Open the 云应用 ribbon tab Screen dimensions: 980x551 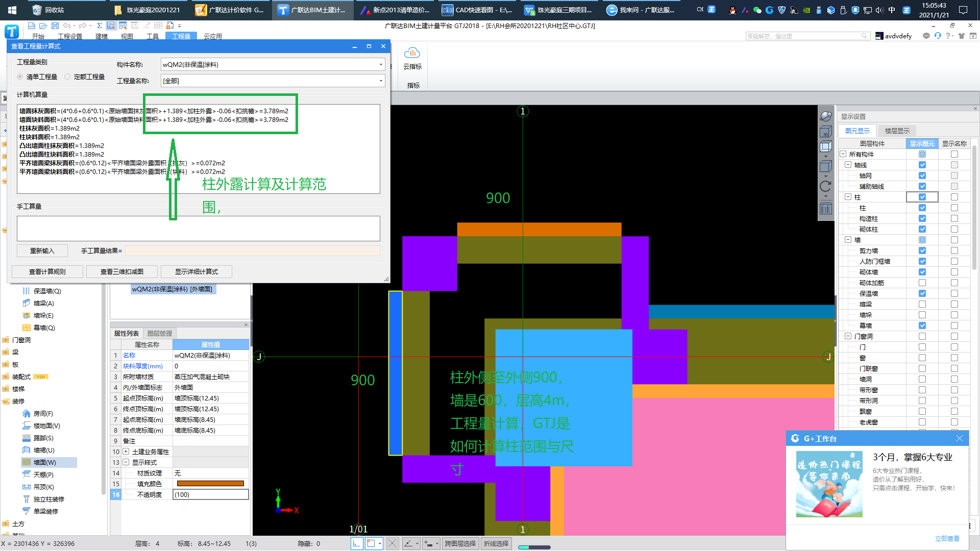[x=213, y=36]
